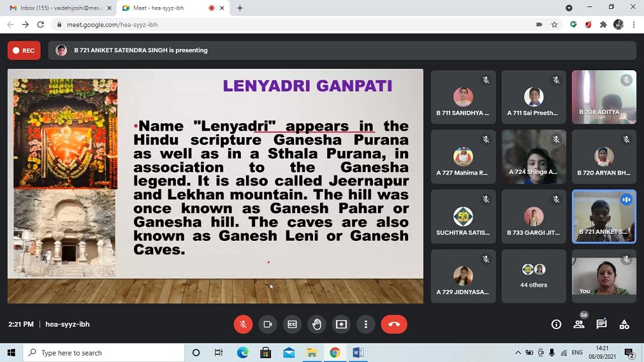Turn on closed captions

tap(292, 325)
